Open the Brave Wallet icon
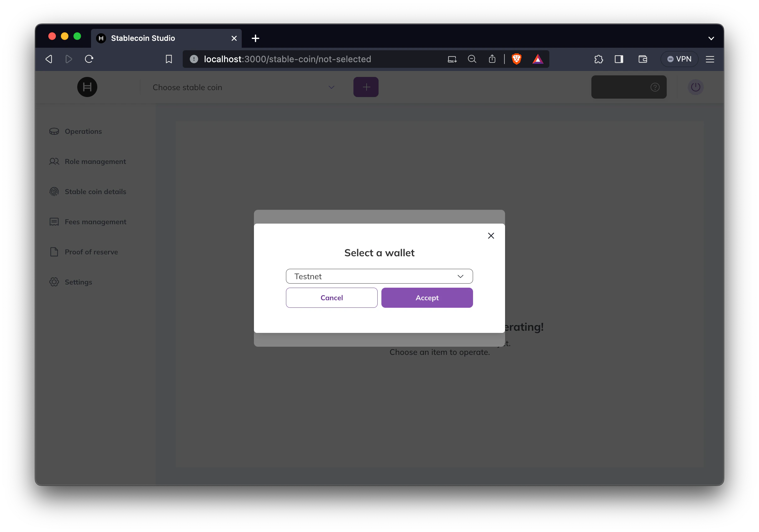This screenshot has width=759, height=532. pos(643,59)
